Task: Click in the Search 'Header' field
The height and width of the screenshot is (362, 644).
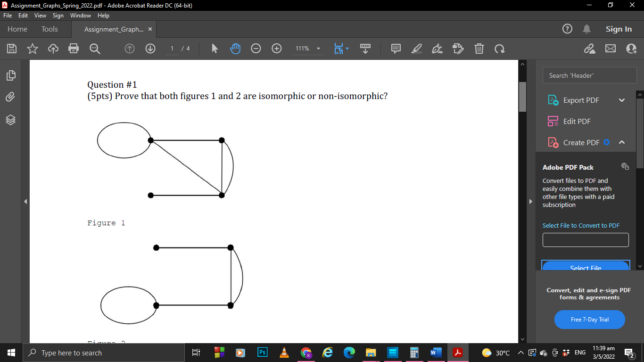Action: [589, 75]
